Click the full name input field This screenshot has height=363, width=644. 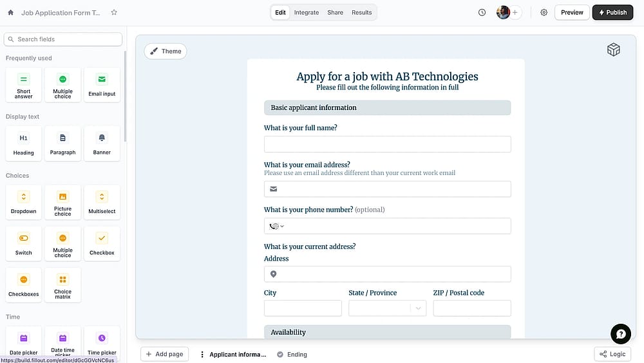point(387,144)
